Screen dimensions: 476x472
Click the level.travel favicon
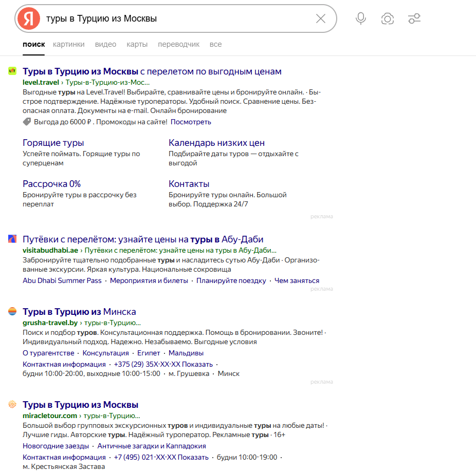(12, 71)
